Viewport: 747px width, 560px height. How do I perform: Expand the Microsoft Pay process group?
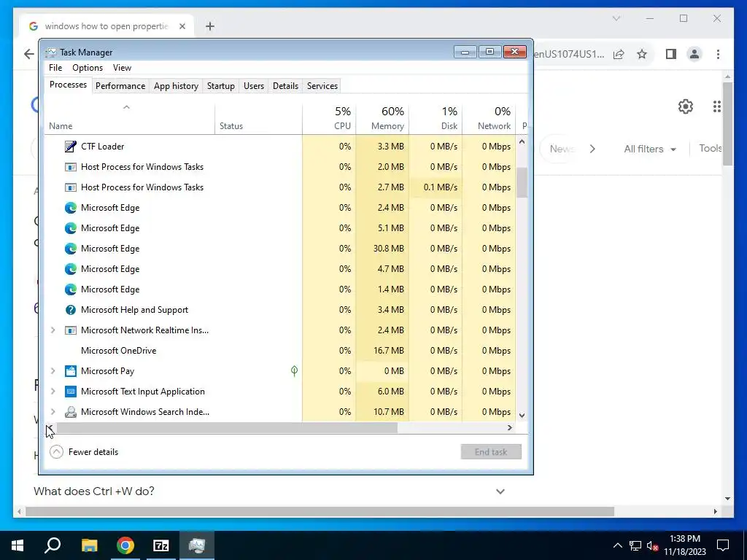point(53,371)
